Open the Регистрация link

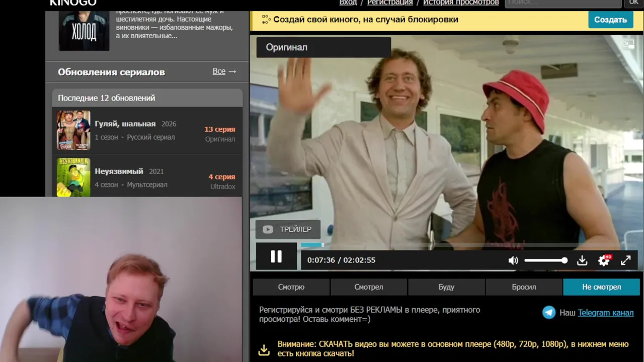[390, 3]
